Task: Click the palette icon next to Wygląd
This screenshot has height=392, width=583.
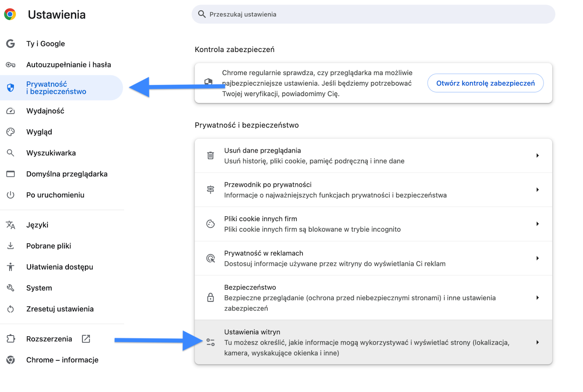Action: point(11,132)
